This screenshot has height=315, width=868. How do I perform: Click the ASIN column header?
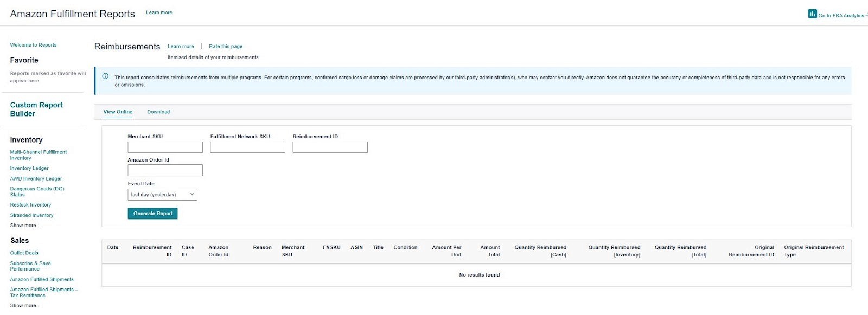point(357,247)
